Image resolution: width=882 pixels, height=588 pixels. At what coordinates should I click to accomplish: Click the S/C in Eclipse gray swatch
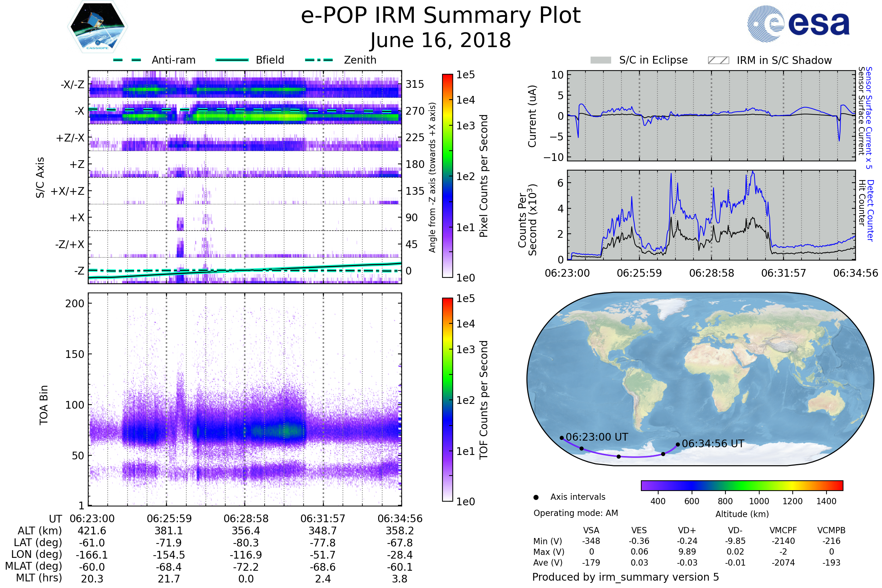pyautogui.click(x=600, y=60)
